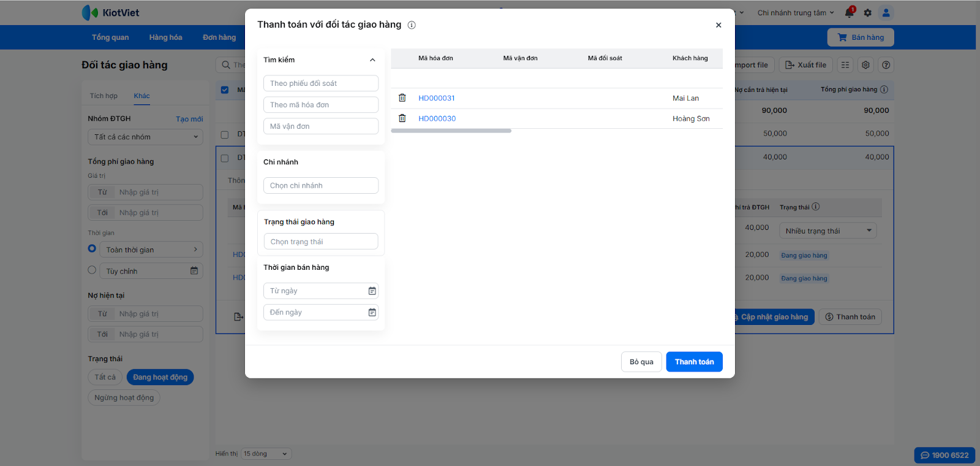Open the Đến ngày calendar picker
980x466 pixels.
click(372, 313)
